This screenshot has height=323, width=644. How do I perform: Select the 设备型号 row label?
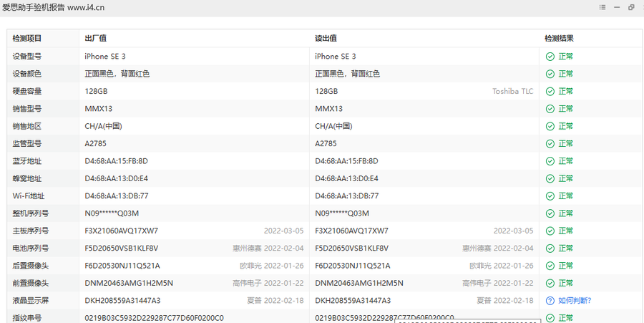(x=26, y=57)
